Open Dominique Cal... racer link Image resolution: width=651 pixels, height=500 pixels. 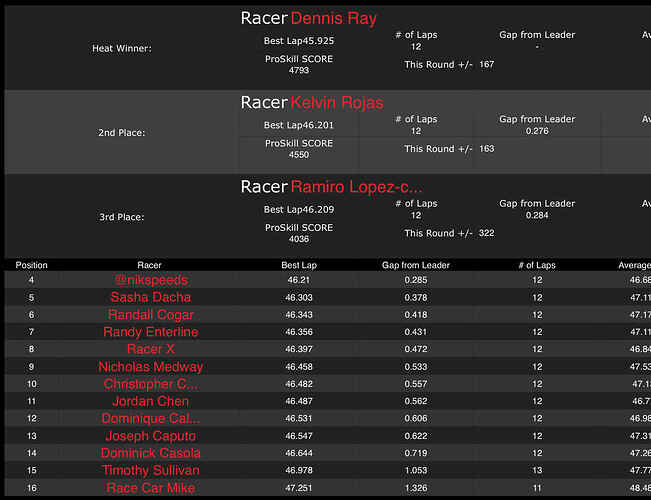150,419
